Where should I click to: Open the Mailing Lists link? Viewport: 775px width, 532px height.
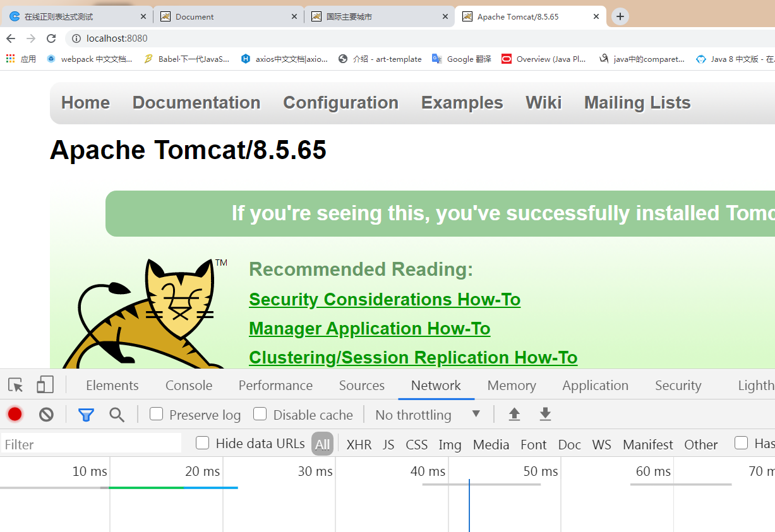637,103
